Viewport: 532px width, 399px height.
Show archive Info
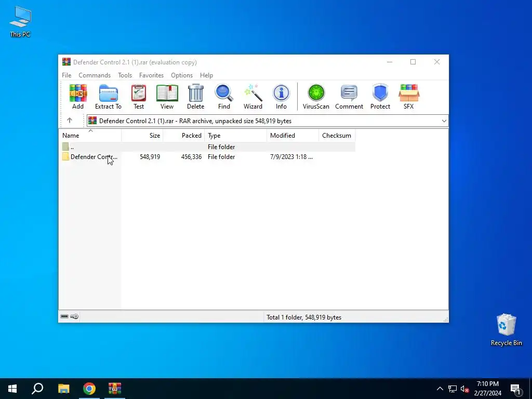coord(281,97)
